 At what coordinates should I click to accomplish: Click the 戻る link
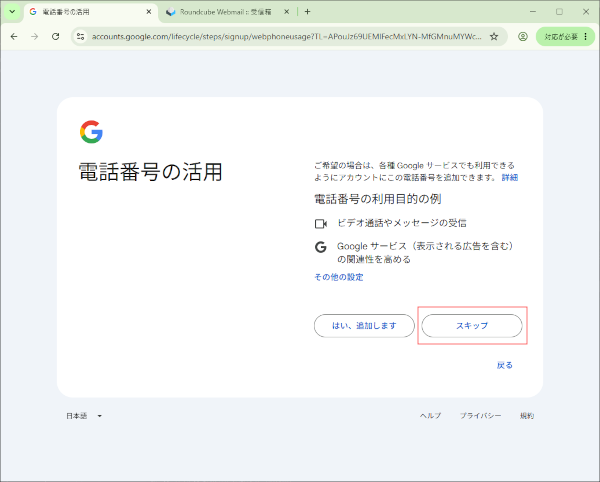(x=504, y=365)
